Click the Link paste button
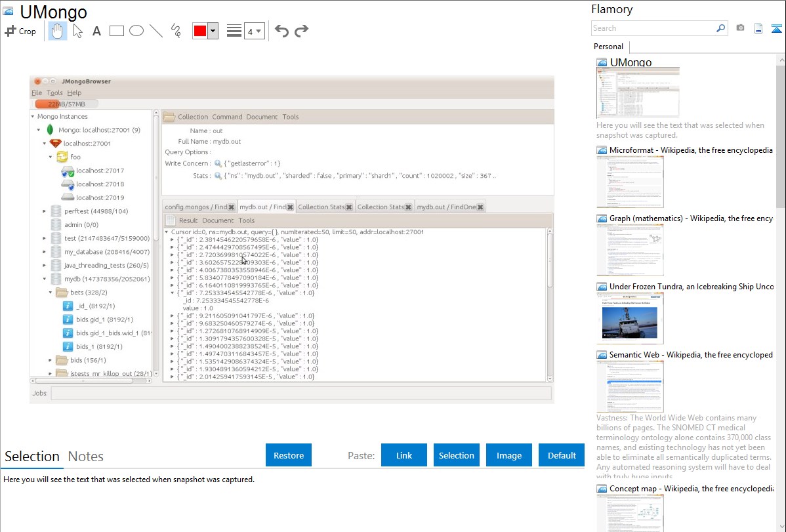 (404, 455)
